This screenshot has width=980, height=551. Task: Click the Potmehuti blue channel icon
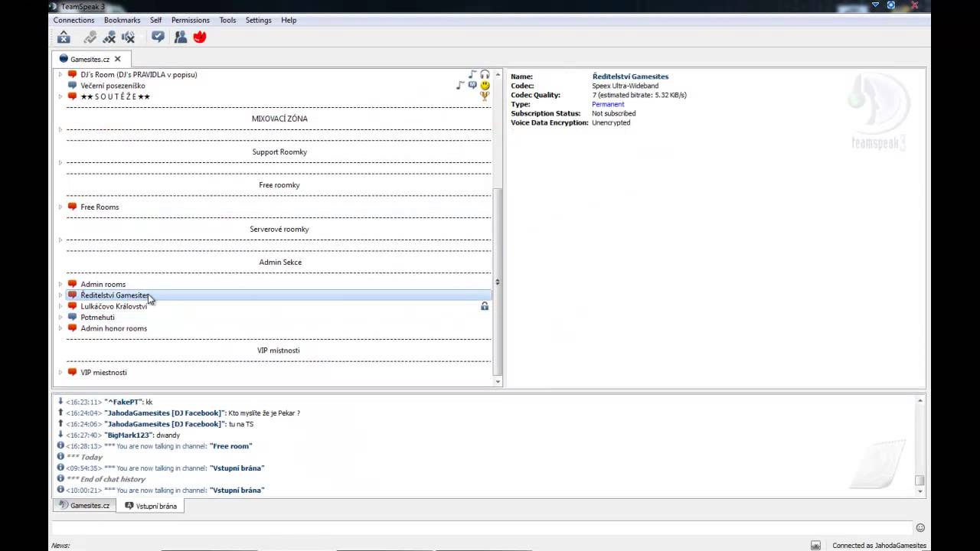tap(73, 317)
